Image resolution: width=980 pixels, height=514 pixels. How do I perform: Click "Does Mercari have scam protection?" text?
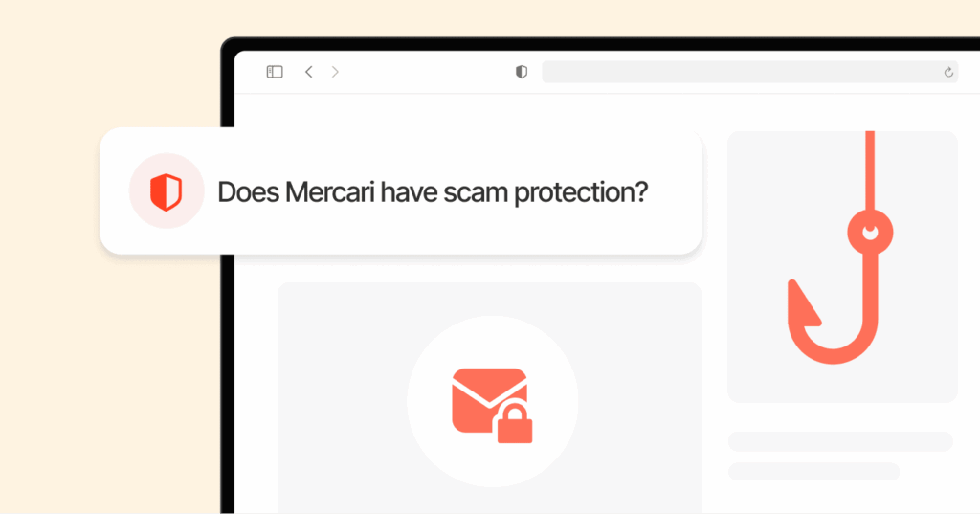pos(433,192)
